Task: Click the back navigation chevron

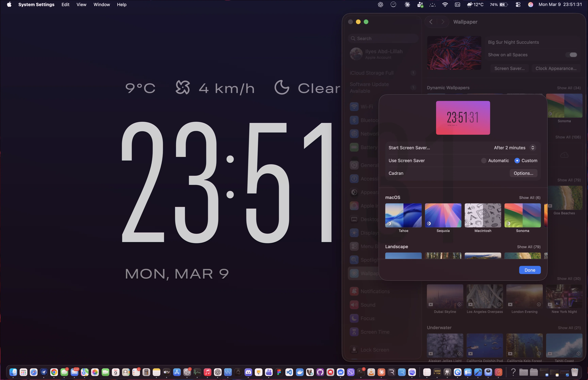Action: tap(431, 22)
